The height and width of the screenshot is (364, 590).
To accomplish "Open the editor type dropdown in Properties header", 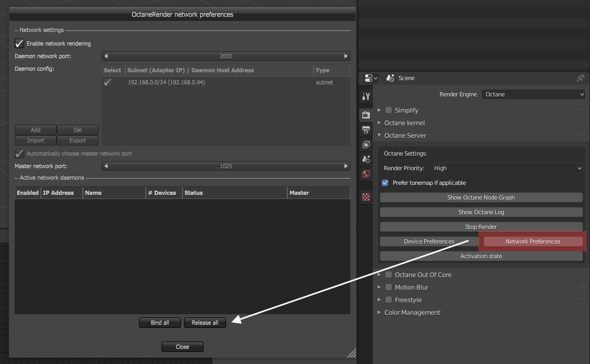I will [371, 78].
